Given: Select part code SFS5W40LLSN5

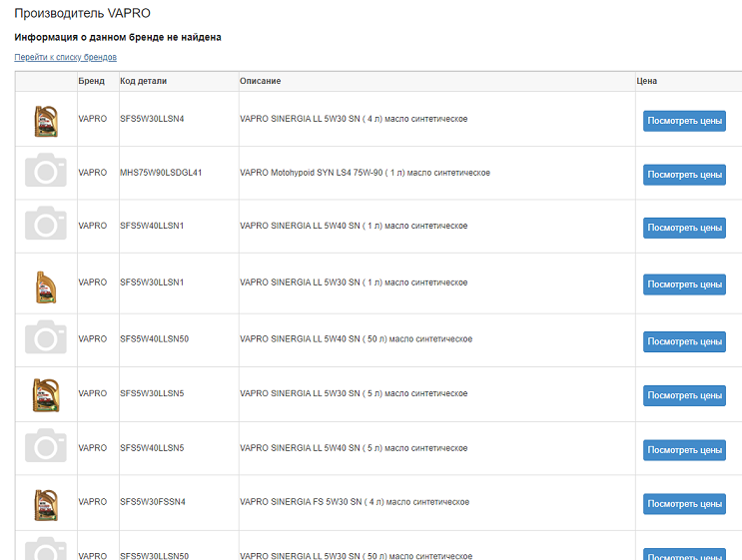Looking at the screenshot, I should pos(152,448).
